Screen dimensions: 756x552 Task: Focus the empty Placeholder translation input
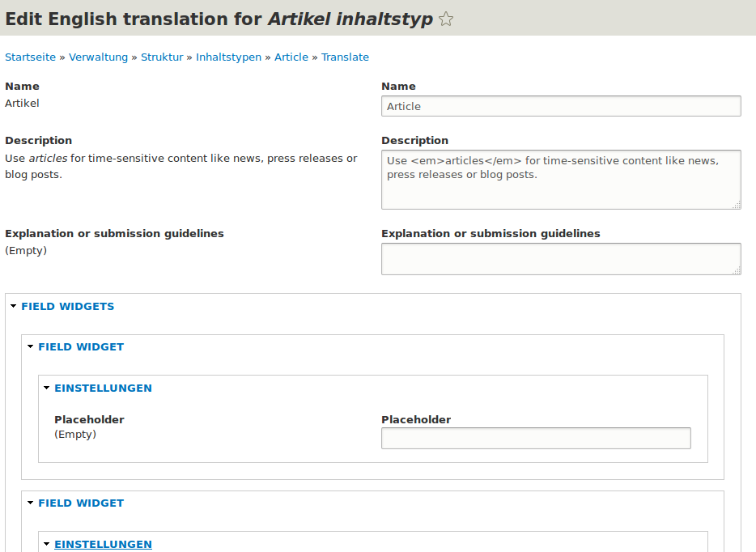(536, 438)
